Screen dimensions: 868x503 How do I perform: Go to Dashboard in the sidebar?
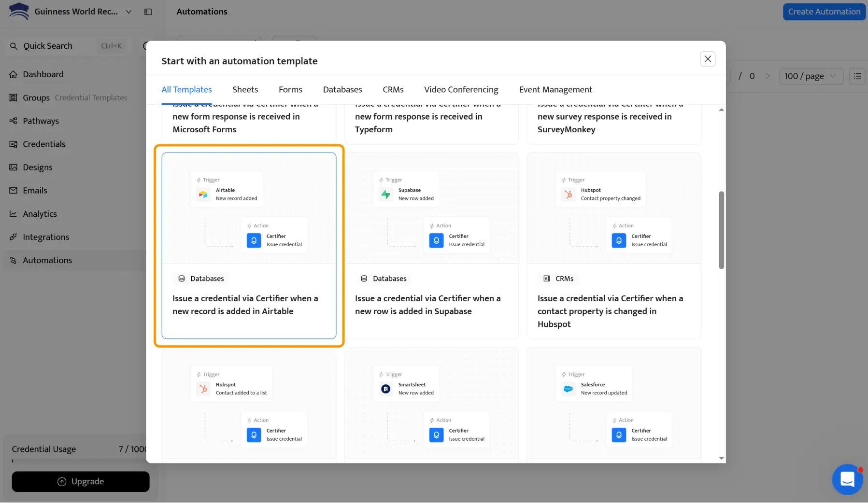click(75, 74)
